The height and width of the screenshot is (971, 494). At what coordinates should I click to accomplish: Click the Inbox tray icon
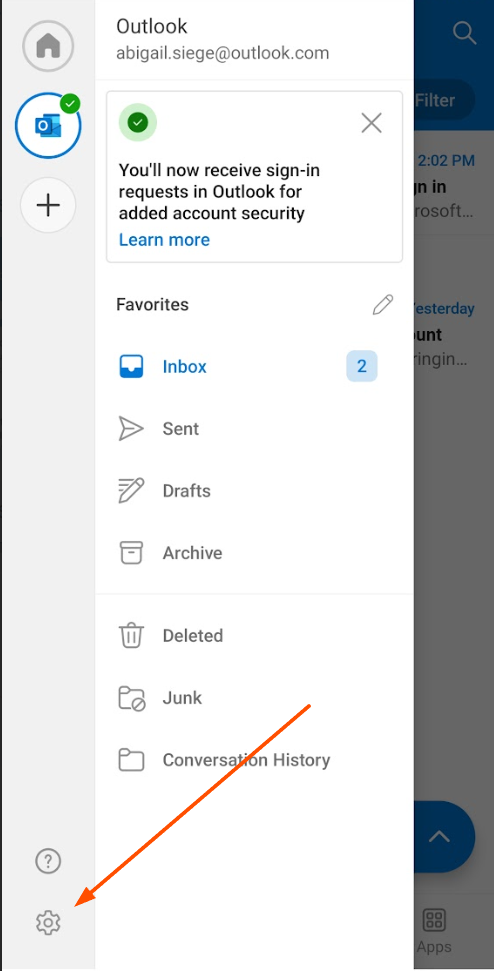pos(131,367)
